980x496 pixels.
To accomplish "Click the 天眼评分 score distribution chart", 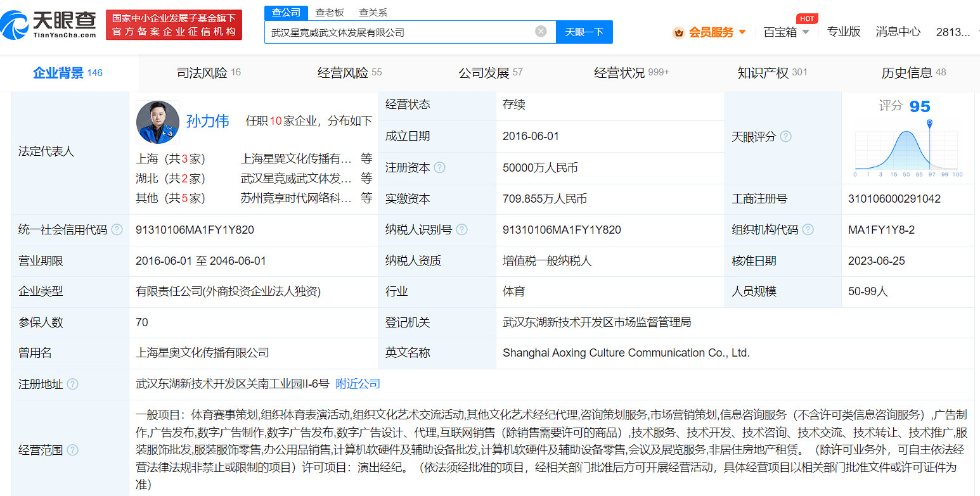I will coord(908,149).
